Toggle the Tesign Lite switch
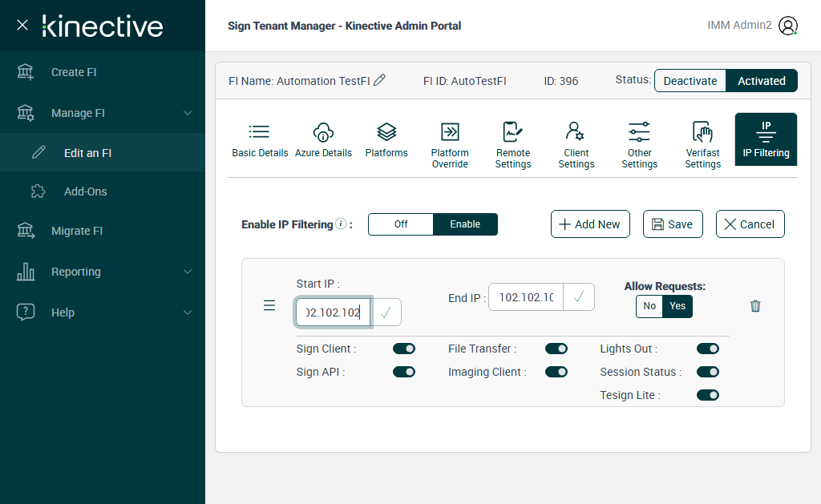 pos(708,395)
